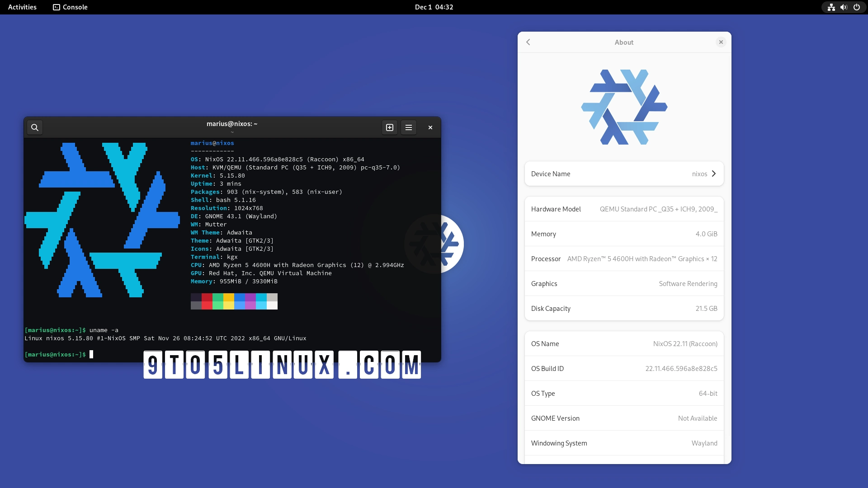868x488 pixels.
Task: Click the Hardware Model row
Action: point(624,209)
